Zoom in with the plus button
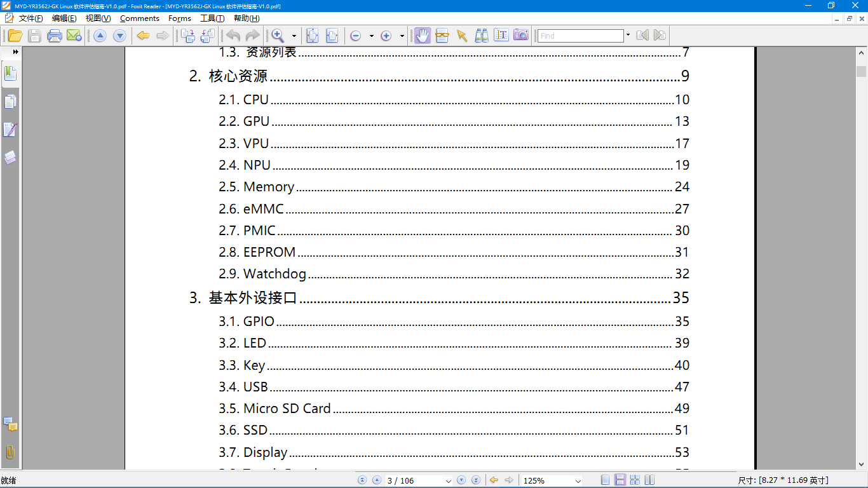The width and height of the screenshot is (868, 488). click(x=386, y=36)
